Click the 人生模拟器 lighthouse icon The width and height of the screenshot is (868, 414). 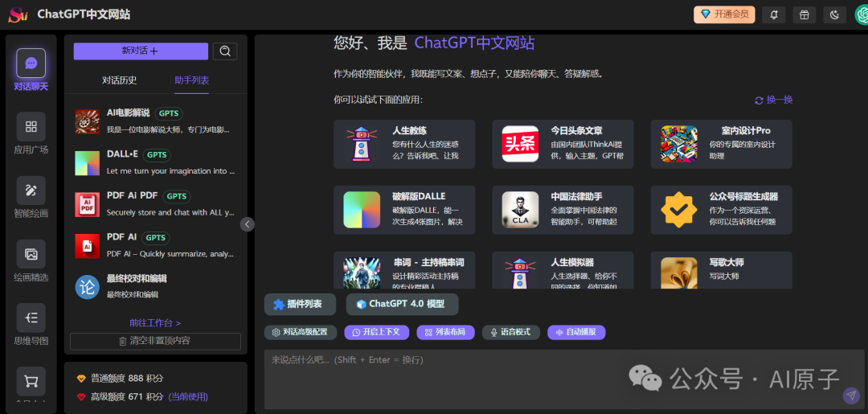coord(520,273)
